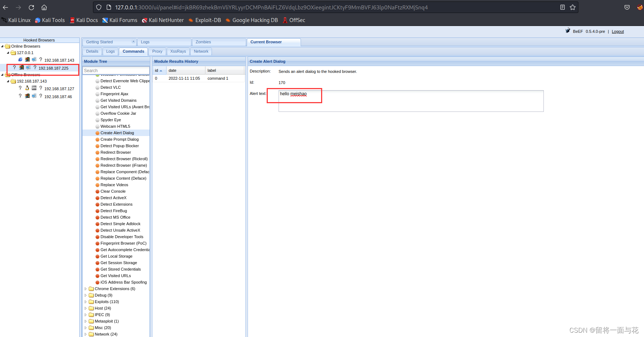Switch to the Zombies tab
This screenshot has height=337, width=644.
point(203,42)
